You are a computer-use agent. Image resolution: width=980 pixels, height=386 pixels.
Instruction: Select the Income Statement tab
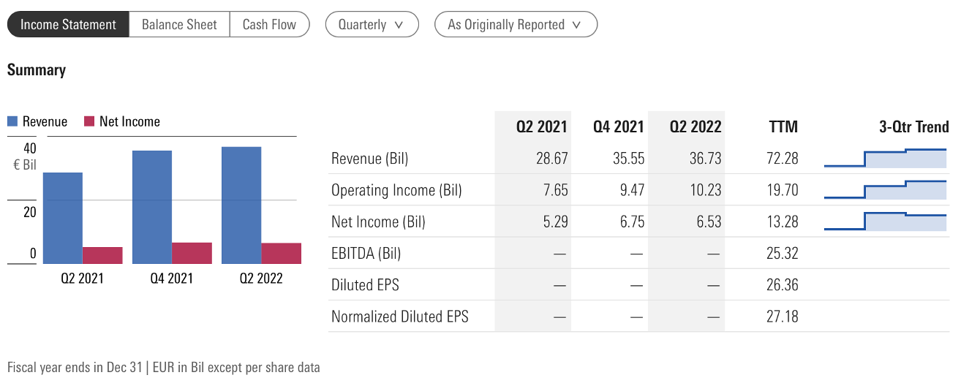(x=68, y=24)
